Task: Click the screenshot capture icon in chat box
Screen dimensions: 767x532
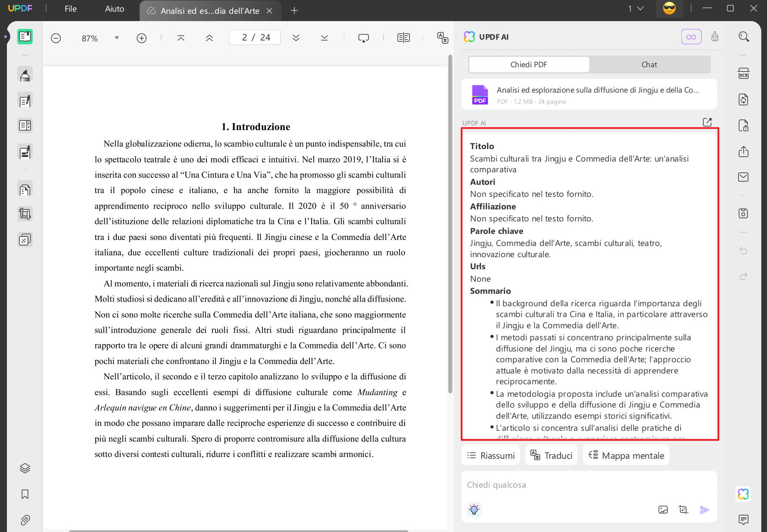Action: (x=683, y=510)
